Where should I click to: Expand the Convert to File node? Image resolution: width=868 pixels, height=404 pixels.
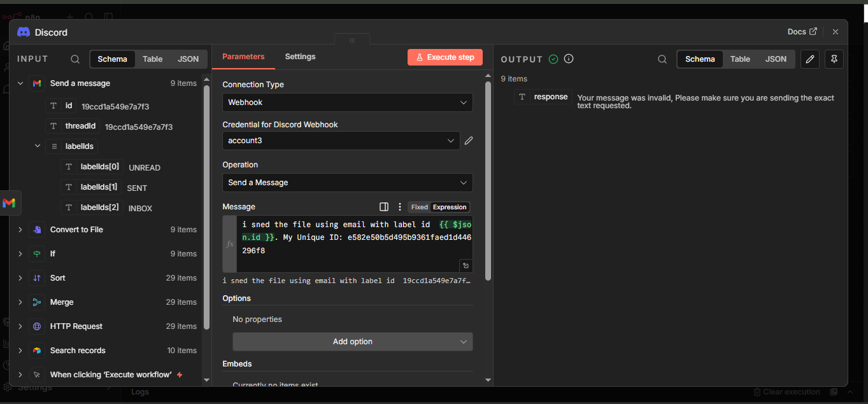[x=20, y=230]
